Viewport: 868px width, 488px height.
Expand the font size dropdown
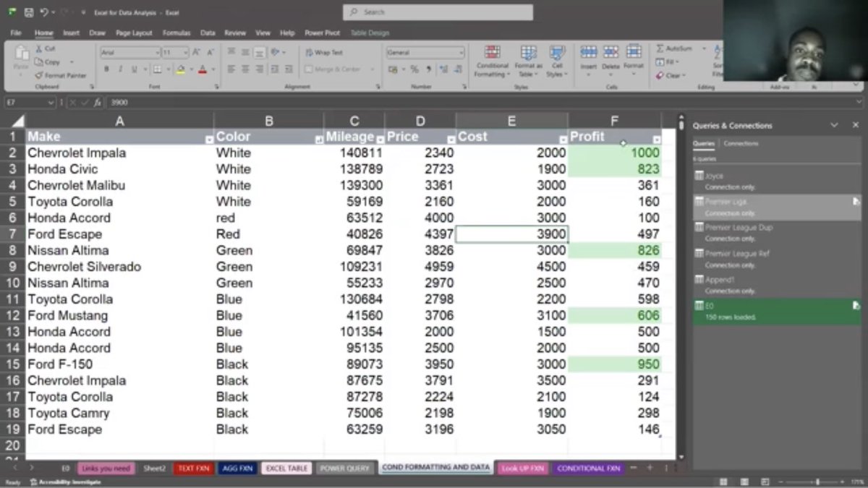[x=185, y=53]
